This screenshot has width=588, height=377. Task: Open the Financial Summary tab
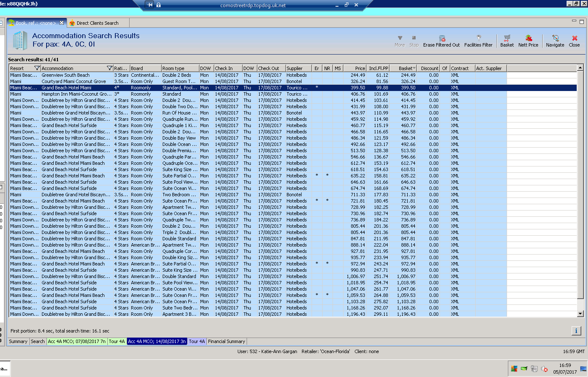pyautogui.click(x=226, y=341)
